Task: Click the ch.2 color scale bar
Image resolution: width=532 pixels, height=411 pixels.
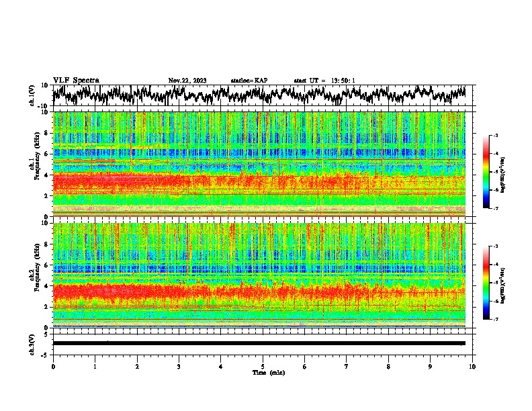Action: click(x=486, y=283)
